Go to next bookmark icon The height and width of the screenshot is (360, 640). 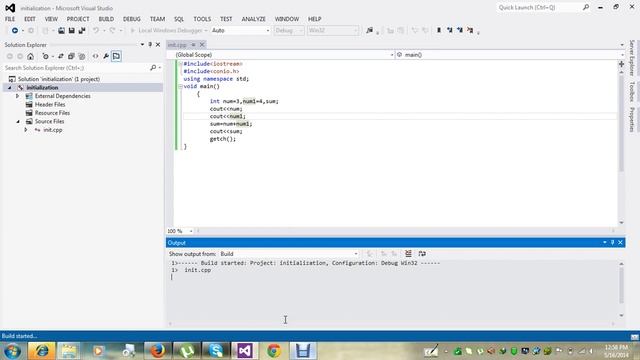coord(460,30)
